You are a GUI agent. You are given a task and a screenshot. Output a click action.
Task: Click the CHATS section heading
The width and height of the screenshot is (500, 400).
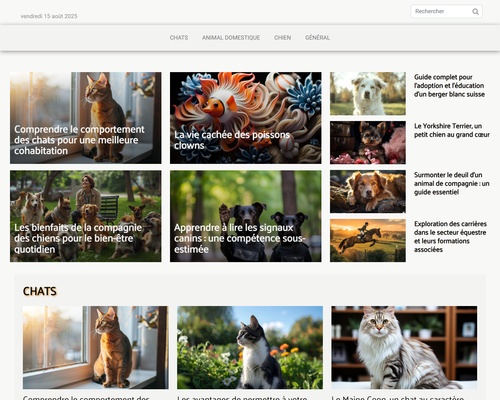40,291
